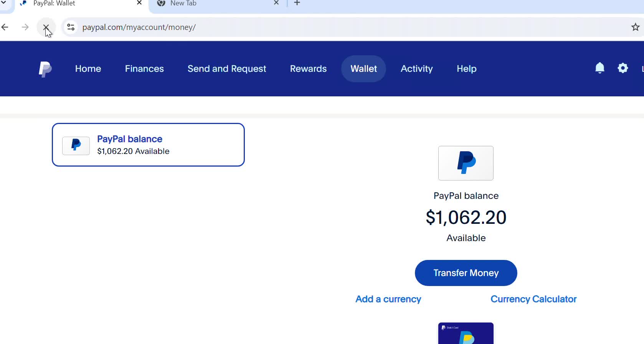Click 'Available' label under balance amount
The width and height of the screenshot is (644, 344).
466,238
